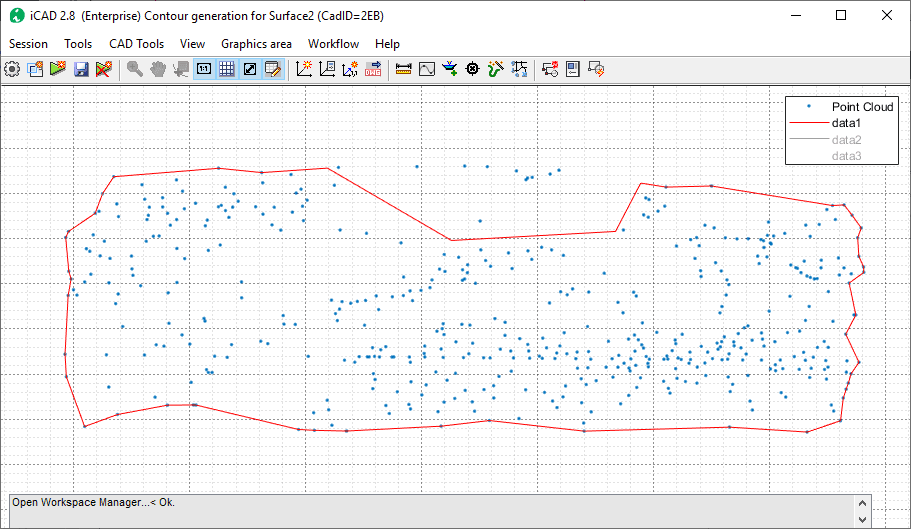Click the DWG export icon

click(374, 69)
